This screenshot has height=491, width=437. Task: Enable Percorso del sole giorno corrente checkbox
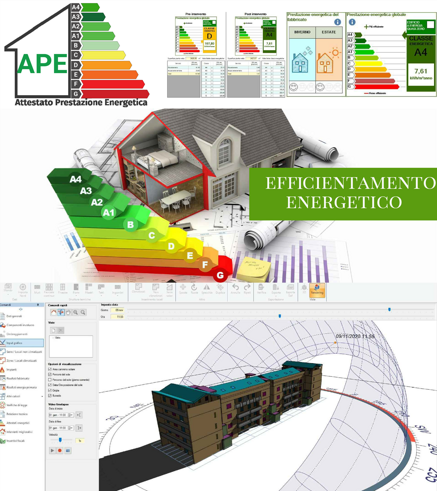pyautogui.click(x=50, y=380)
